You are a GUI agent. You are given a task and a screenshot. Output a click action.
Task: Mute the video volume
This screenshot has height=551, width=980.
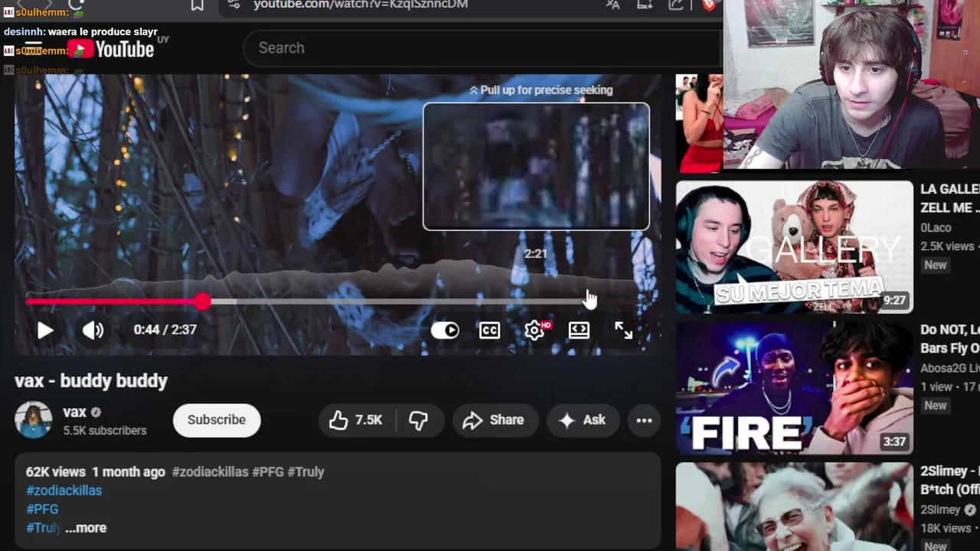(93, 330)
